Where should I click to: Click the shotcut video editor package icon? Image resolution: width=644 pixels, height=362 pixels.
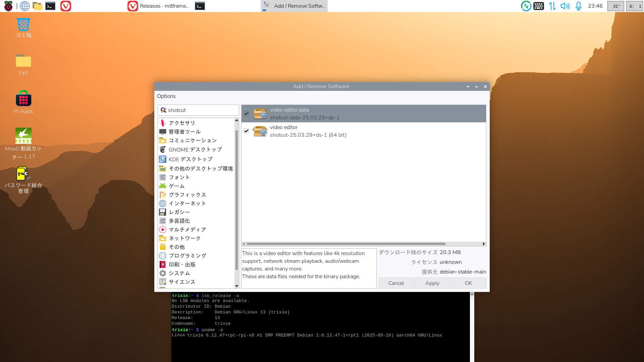(260, 131)
